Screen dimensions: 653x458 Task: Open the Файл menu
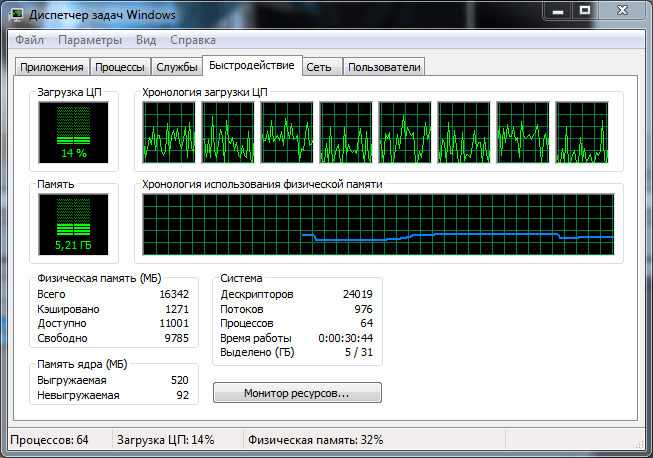pyautogui.click(x=29, y=40)
